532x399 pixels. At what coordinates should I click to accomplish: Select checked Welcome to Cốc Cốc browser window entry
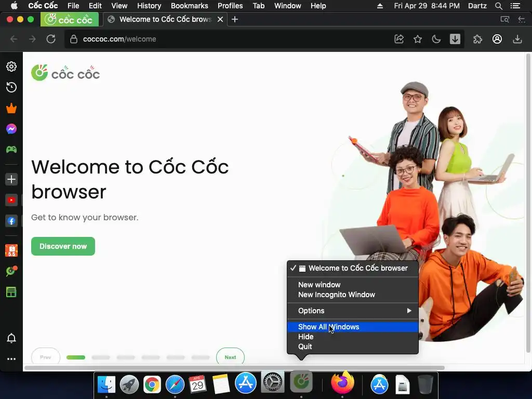[353, 268]
